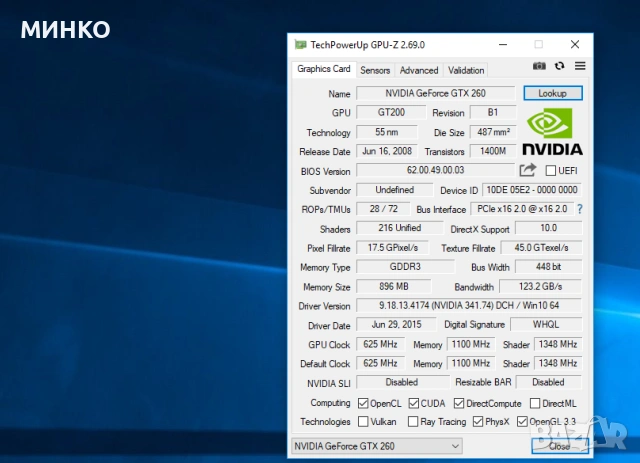Click the BIOS export share icon
This screenshot has height=463, width=640.
pos(528,170)
